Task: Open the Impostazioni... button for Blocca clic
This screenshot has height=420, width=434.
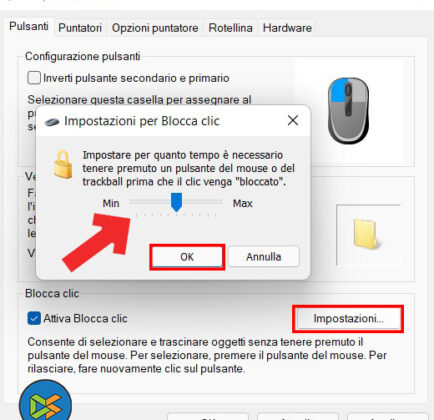Action: pos(348,319)
